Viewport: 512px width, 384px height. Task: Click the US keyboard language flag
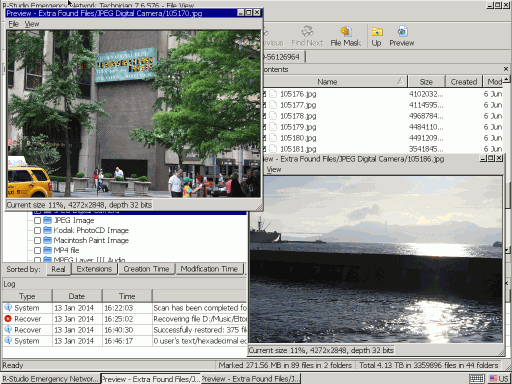[x=493, y=379]
